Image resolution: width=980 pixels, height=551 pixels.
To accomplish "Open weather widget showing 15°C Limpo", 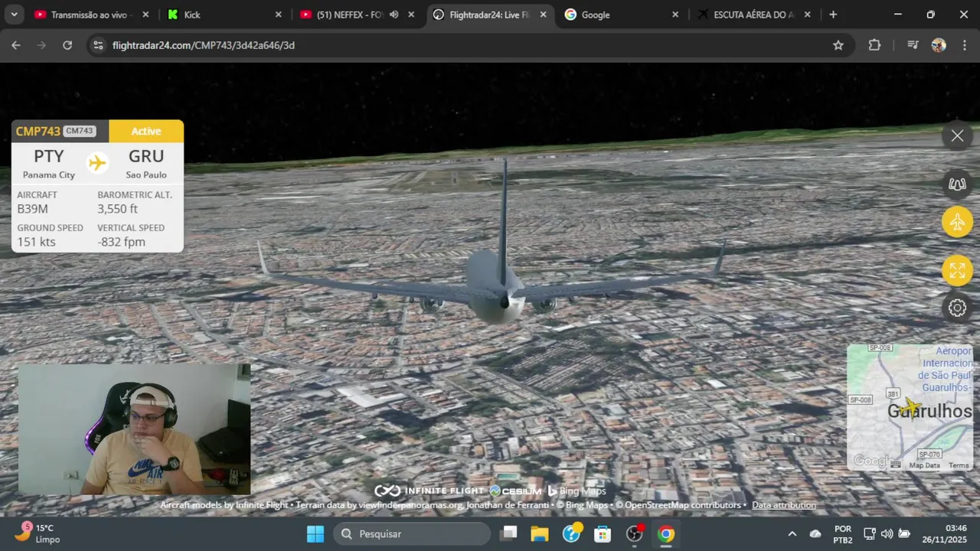I will (x=40, y=533).
